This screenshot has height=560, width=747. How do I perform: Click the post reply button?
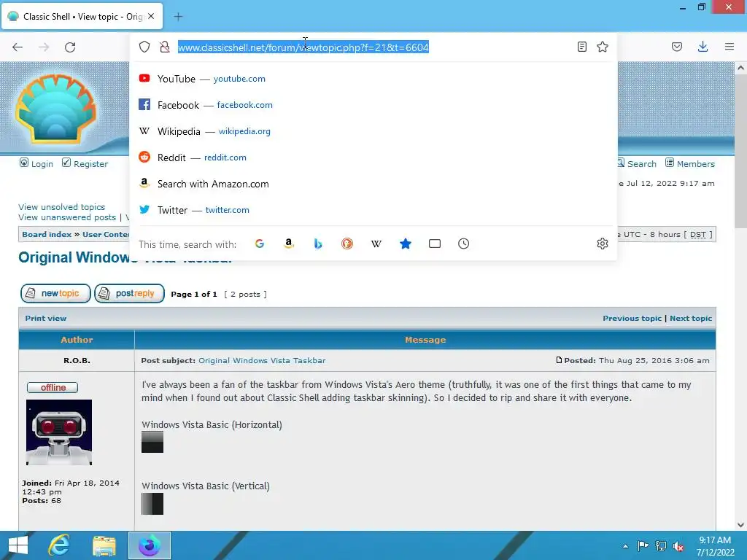130,293
